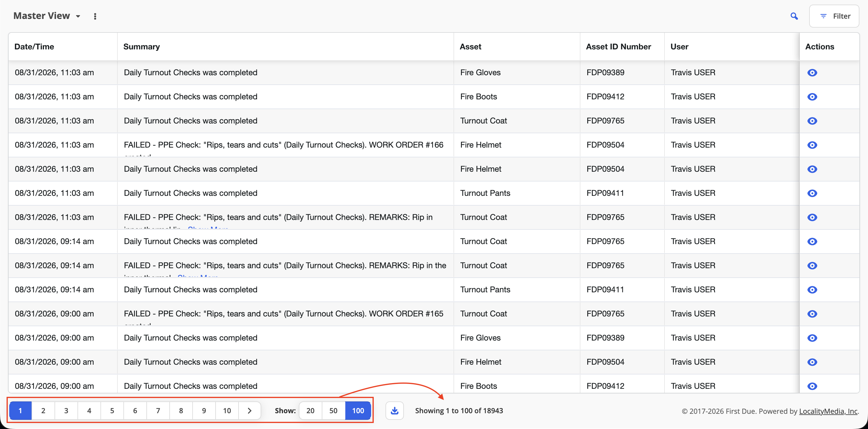
Task: View the 11:03 am FAILED Turnout Coat entry
Action: click(x=812, y=217)
